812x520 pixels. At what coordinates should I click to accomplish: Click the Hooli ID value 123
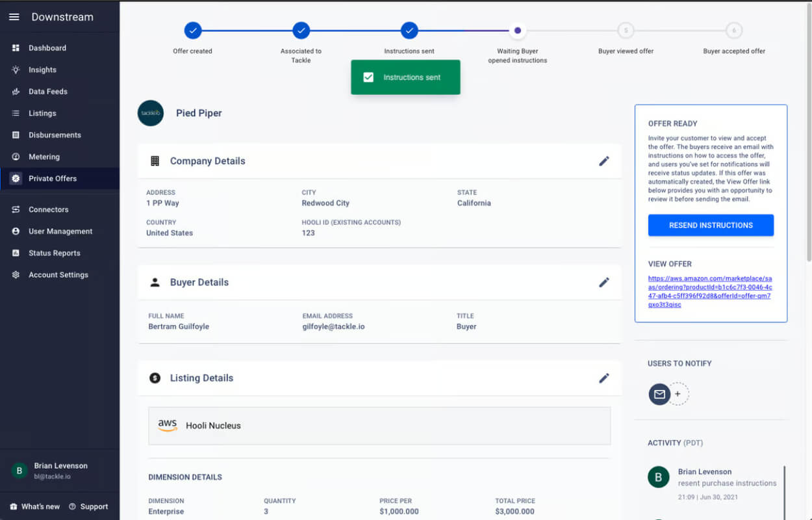click(308, 233)
